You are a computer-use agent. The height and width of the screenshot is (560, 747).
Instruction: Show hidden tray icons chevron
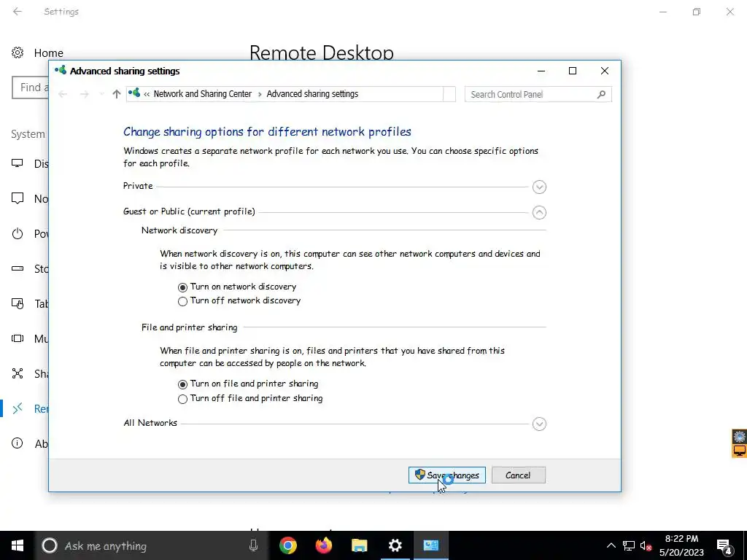(611, 545)
